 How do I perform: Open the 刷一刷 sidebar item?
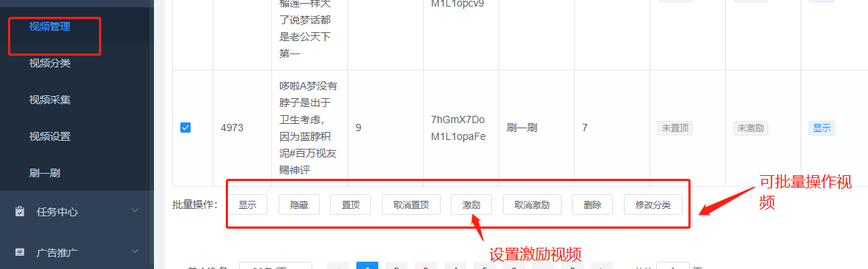(44, 173)
